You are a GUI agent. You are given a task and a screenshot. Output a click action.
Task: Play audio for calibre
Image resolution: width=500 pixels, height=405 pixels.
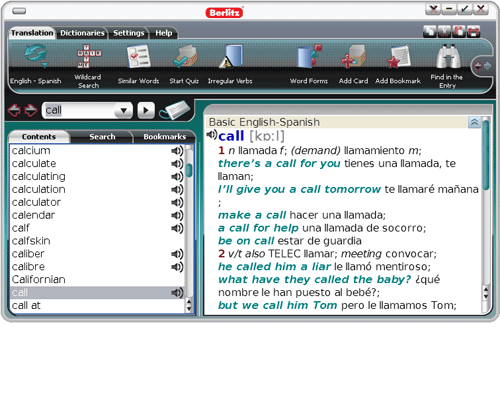177,267
